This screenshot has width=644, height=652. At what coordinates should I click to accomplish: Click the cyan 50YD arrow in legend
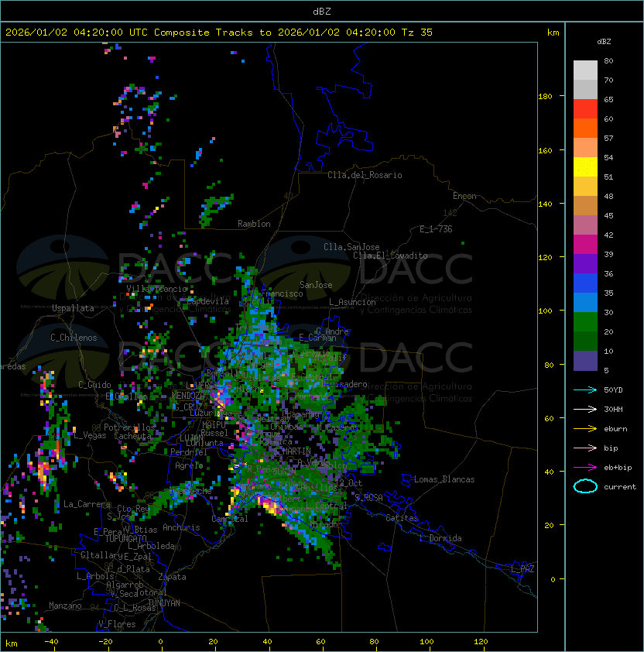tap(585, 389)
